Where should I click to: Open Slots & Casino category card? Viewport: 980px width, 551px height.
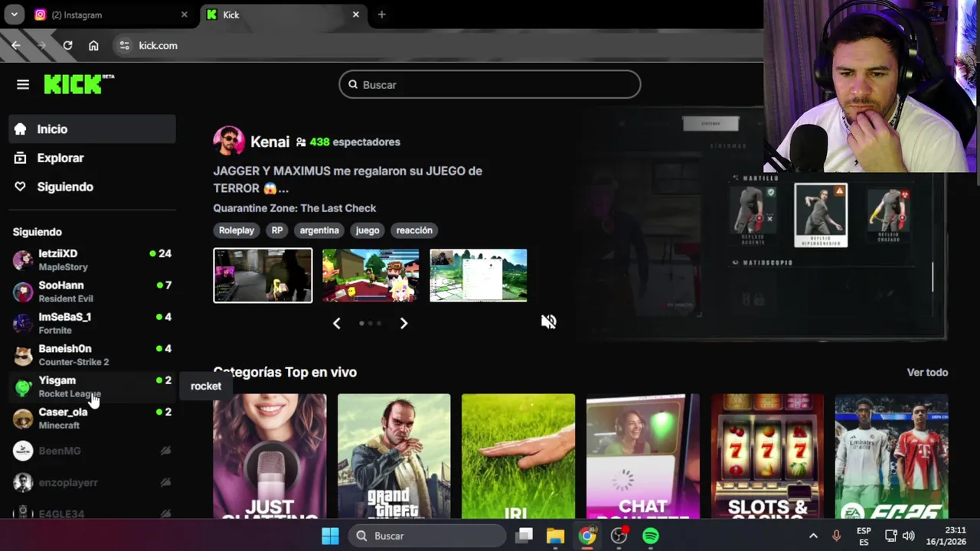pos(767,456)
